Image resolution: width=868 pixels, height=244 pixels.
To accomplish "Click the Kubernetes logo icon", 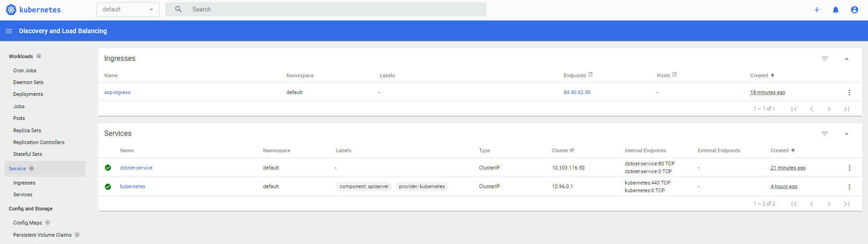I will pos(11,10).
